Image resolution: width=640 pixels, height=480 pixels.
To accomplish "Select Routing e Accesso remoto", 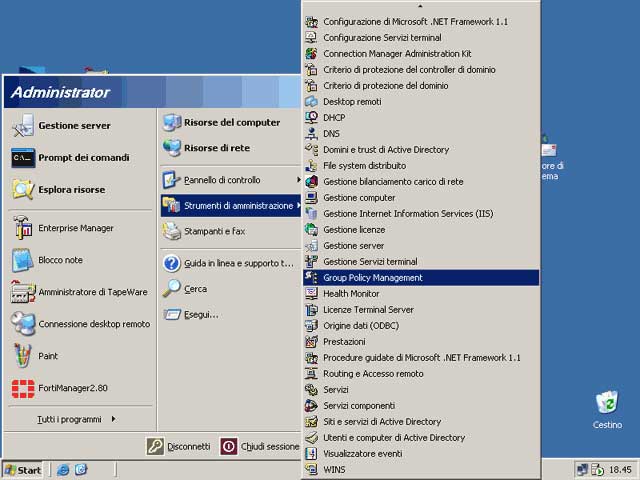I will tap(421, 373).
